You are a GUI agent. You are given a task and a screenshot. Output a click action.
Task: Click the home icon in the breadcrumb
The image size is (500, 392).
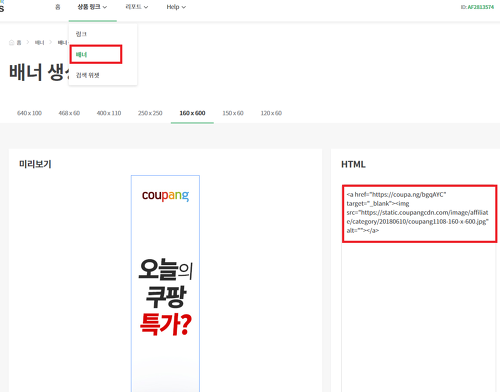coord(12,42)
